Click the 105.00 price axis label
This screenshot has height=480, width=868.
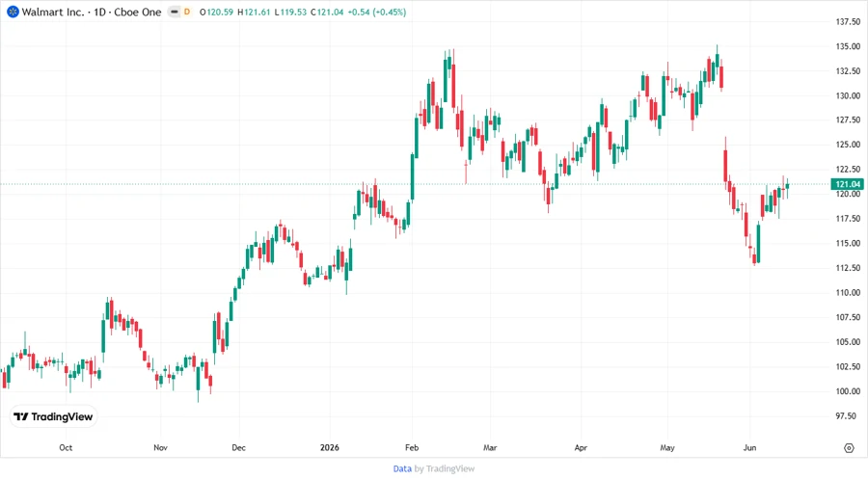pyautogui.click(x=848, y=342)
